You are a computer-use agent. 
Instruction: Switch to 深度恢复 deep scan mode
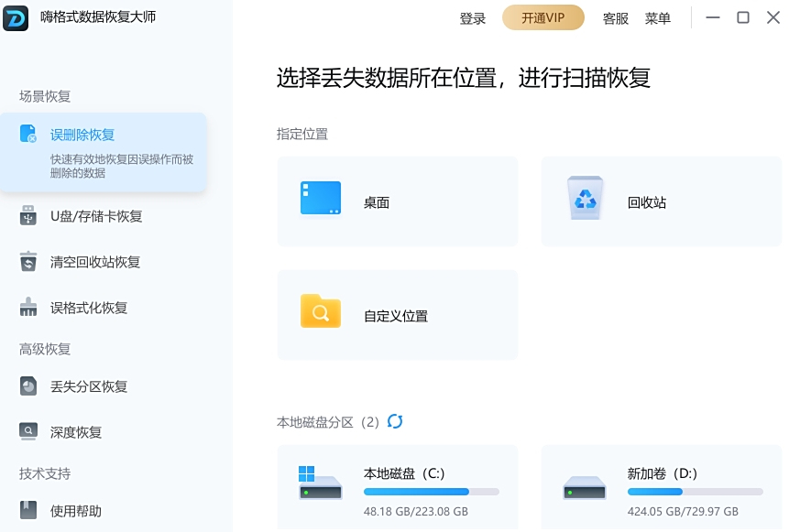pos(75,432)
